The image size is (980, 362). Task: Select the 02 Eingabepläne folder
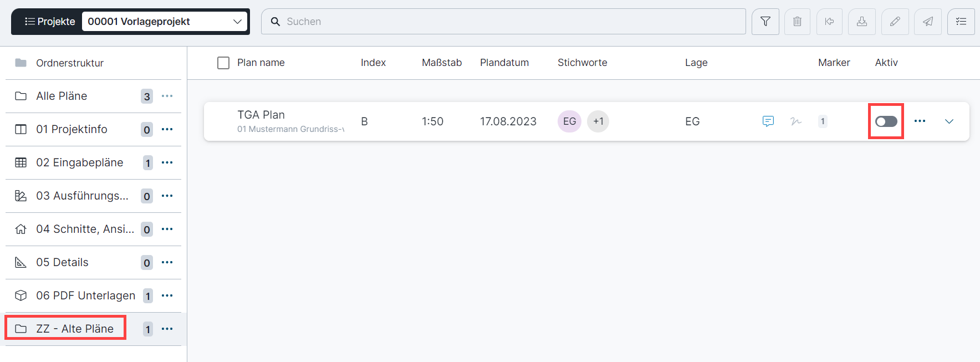point(93,162)
